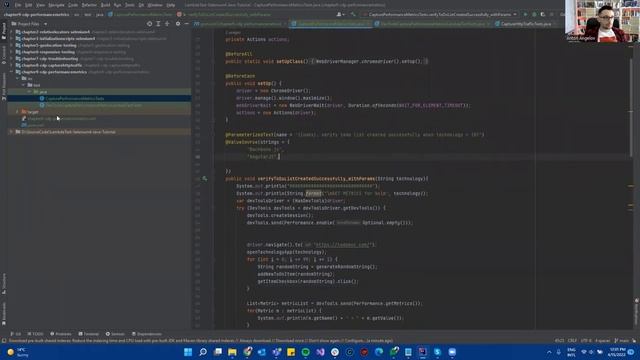This screenshot has width=640, height=360.
Task: Expand the target folder
Action: [x=18, y=111]
